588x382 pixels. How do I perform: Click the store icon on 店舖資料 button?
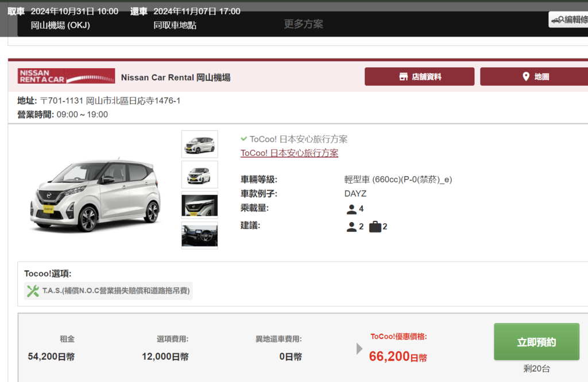[x=404, y=77]
